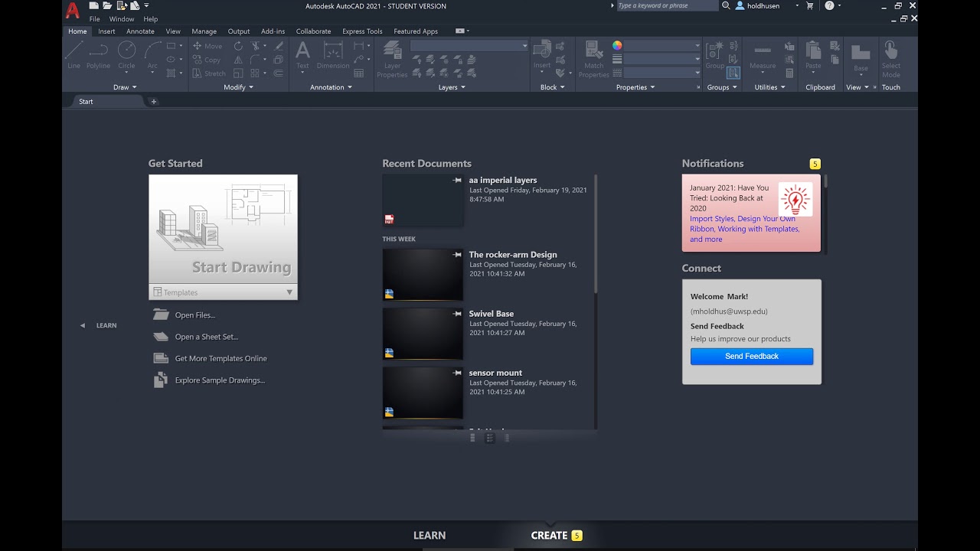
Task: Click Explore Sample Drawings link
Action: [220, 380]
